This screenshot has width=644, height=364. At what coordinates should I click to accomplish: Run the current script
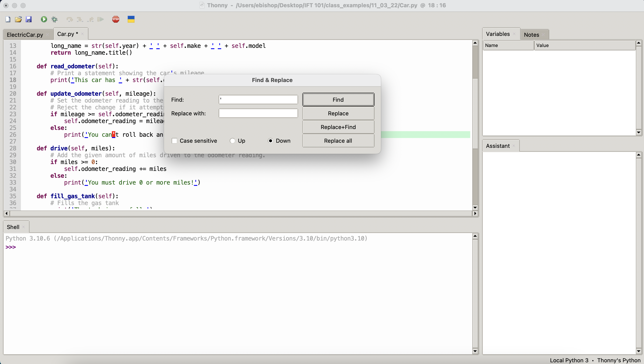[x=44, y=19]
